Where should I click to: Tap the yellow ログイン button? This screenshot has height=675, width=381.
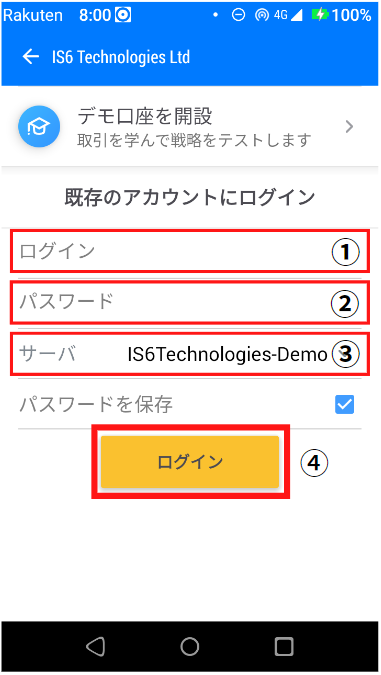pyautogui.click(x=190, y=462)
